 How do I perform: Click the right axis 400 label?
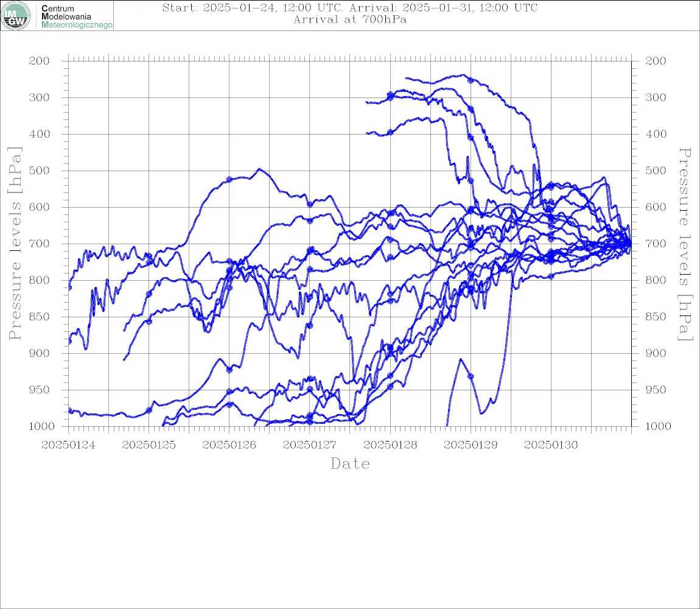coord(656,134)
